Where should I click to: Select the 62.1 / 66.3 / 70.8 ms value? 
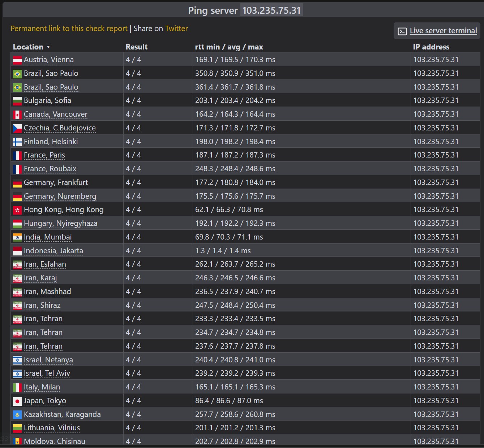(x=229, y=210)
